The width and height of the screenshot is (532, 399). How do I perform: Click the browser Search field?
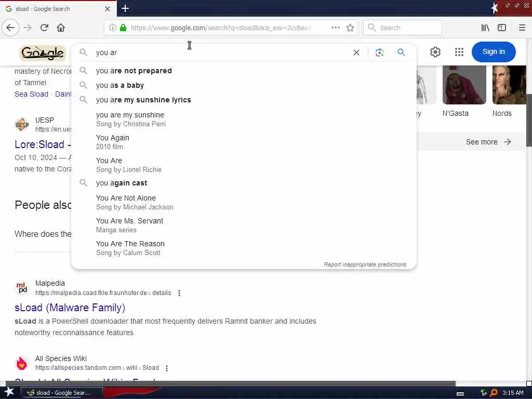[x=403, y=28]
